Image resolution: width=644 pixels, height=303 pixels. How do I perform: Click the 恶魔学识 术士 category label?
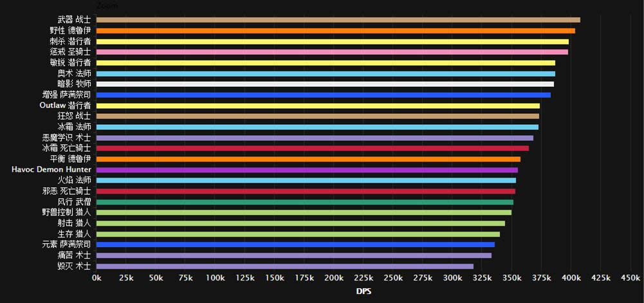click(66, 138)
